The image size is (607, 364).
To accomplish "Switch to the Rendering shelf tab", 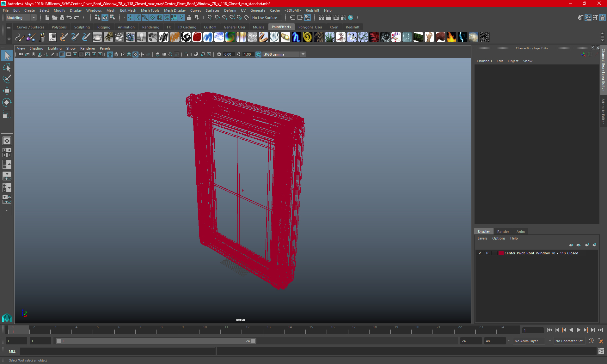I will coord(151,27).
